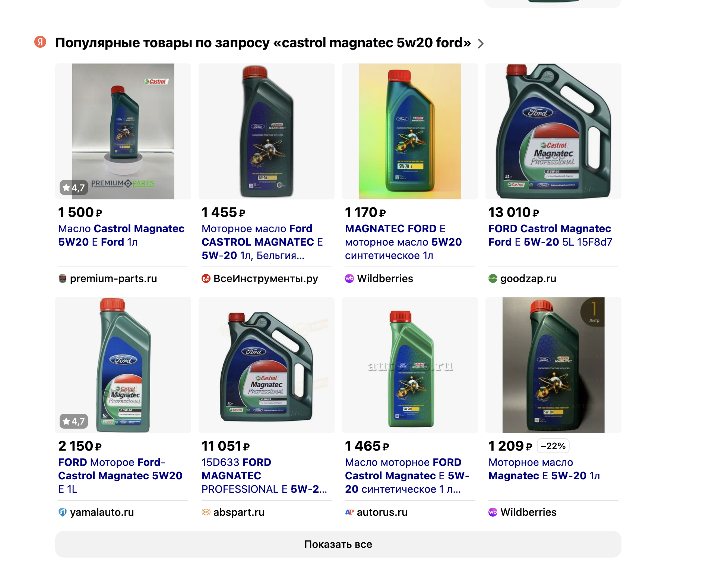The height and width of the screenshot is (571, 728).
Task: Open the 5L canister image priced 13 010 ₽
Action: pos(553,131)
